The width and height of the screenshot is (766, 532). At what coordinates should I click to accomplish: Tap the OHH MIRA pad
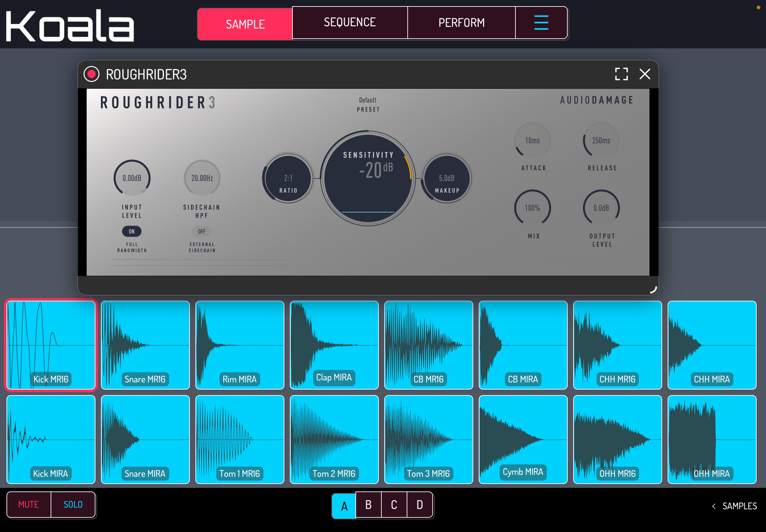(x=712, y=439)
